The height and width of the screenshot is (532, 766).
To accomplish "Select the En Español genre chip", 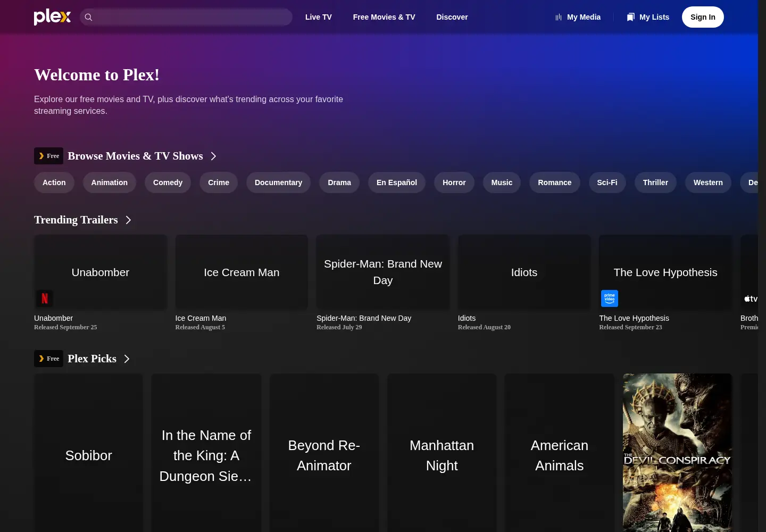I will 397,182.
